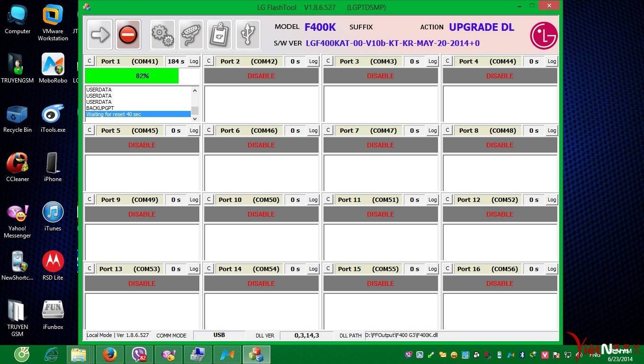This screenshot has width=644, height=364.
Task: Click the DLL PATH field value
Action: pos(462,336)
